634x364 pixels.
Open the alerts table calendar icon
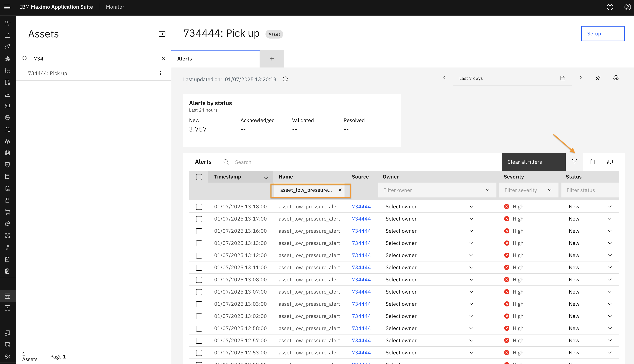[x=592, y=162]
